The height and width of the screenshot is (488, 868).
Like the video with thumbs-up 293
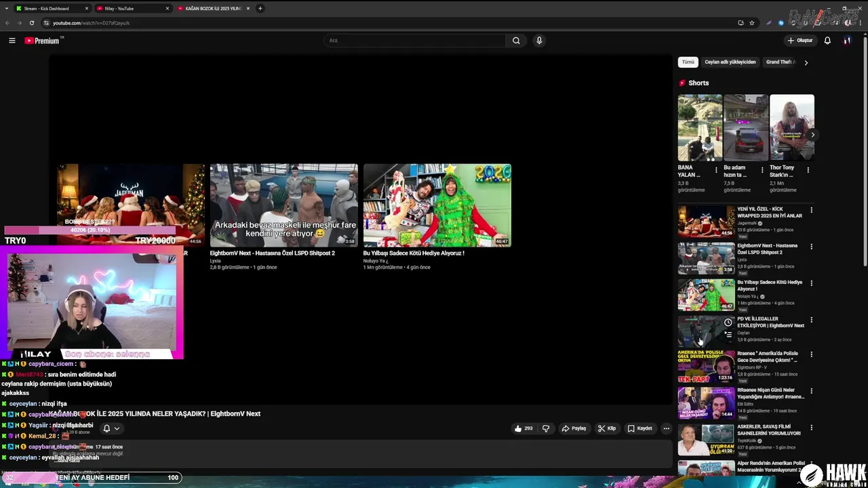[524, 428]
